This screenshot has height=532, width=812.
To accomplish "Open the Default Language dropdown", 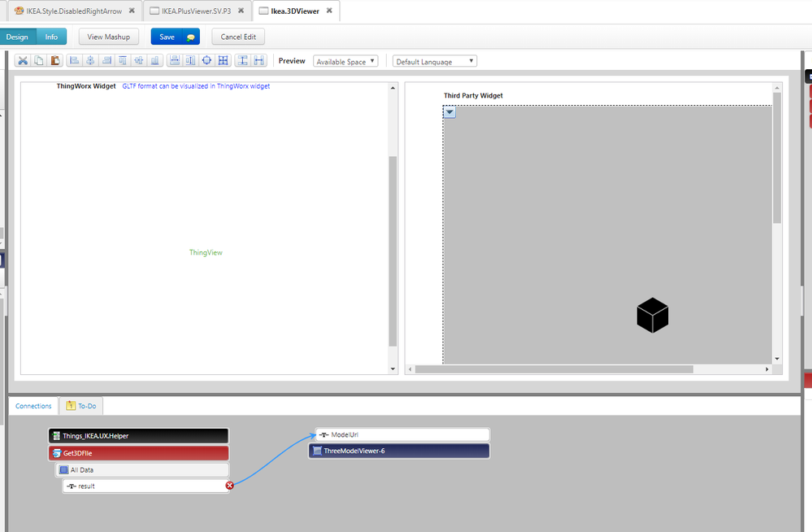I will click(x=434, y=60).
